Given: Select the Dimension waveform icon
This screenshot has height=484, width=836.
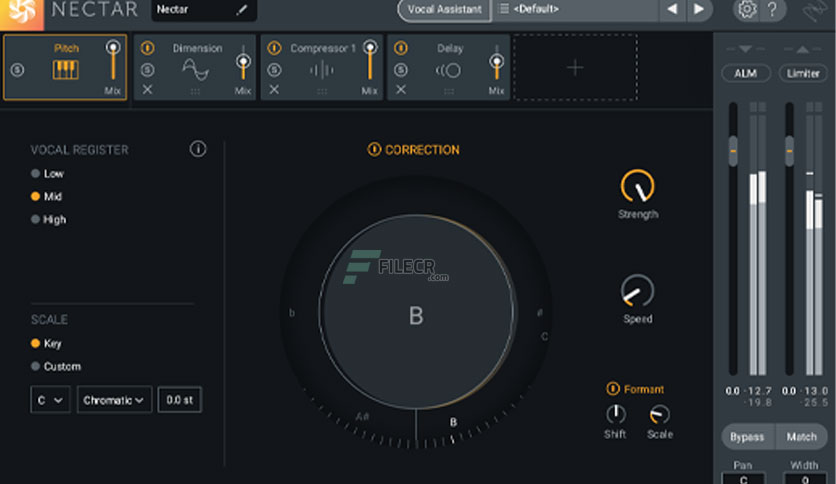Looking at the screenshot, I should [196, 70].
